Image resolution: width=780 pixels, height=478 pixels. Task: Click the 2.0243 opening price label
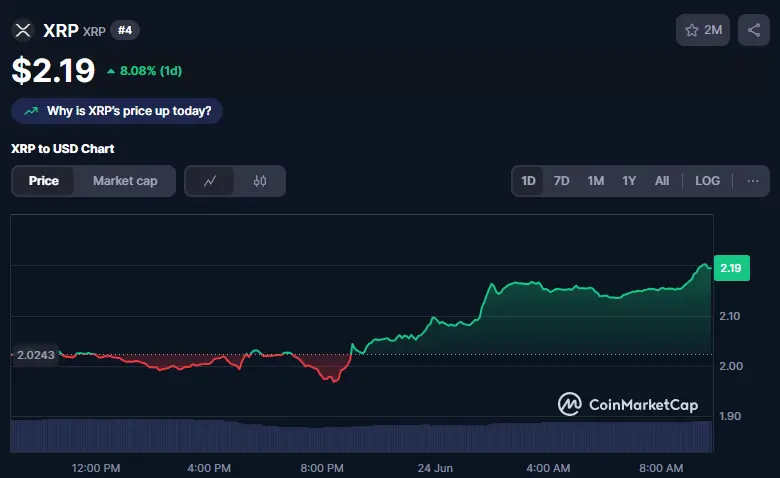coord(35,355)
